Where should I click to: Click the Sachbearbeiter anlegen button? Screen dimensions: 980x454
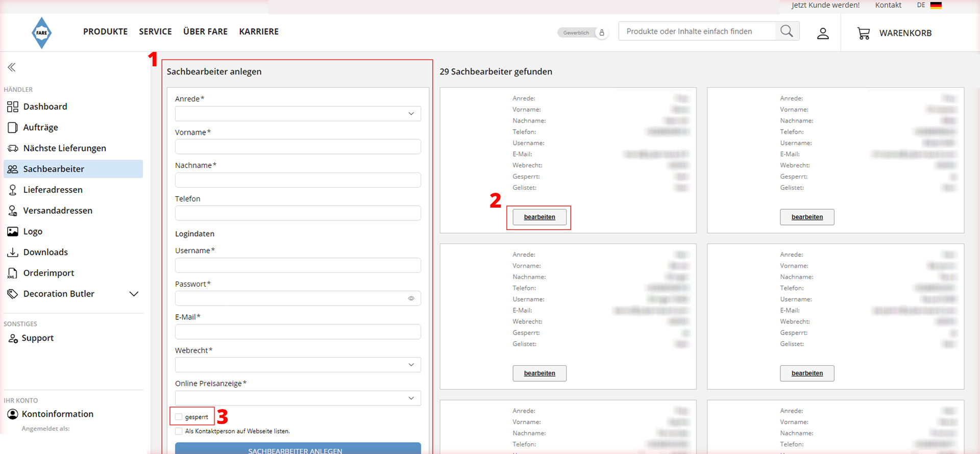point(298,449)
